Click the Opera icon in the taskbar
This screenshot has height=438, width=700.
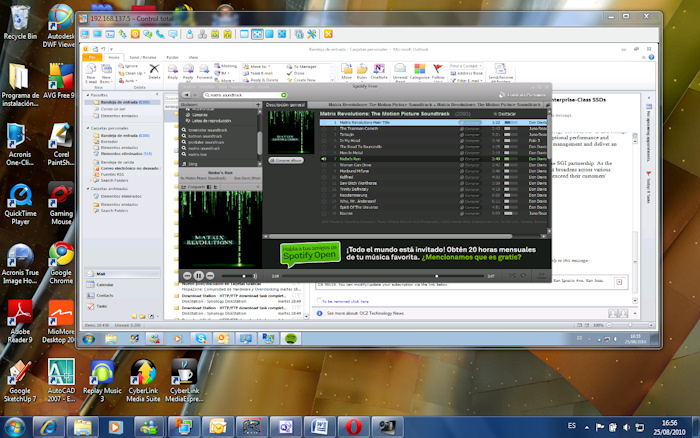354,427
